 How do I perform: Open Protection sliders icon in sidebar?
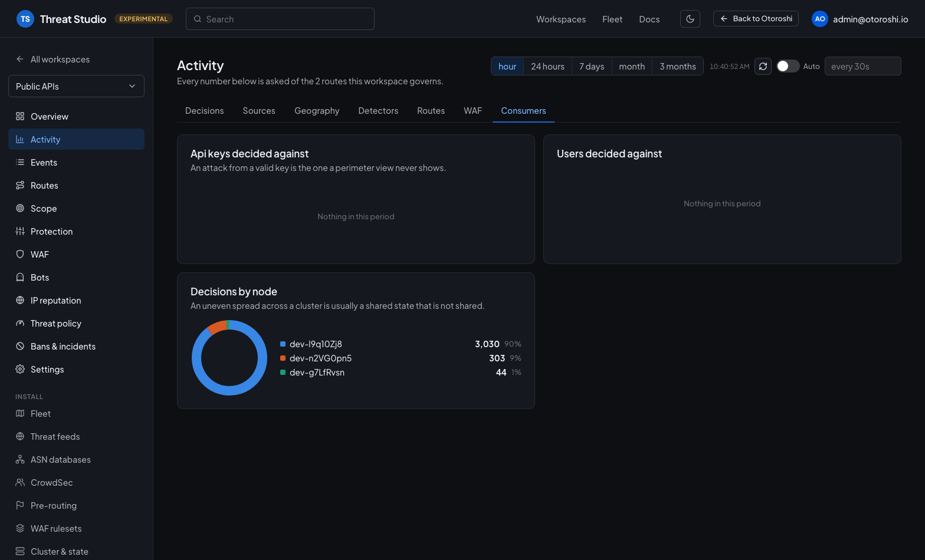tap(20, 232)
